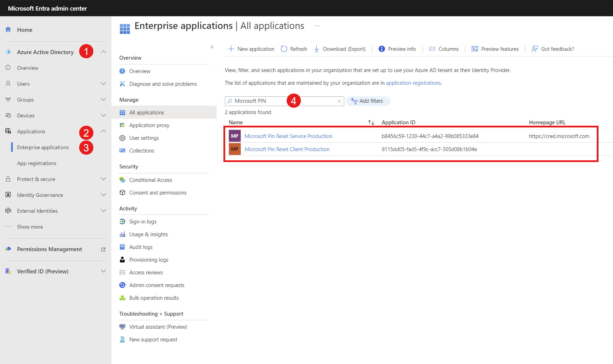Click the Columns icon in toolbar
Image resolution: width=613 pixels, height=364 pixels.
click(432, 49)
